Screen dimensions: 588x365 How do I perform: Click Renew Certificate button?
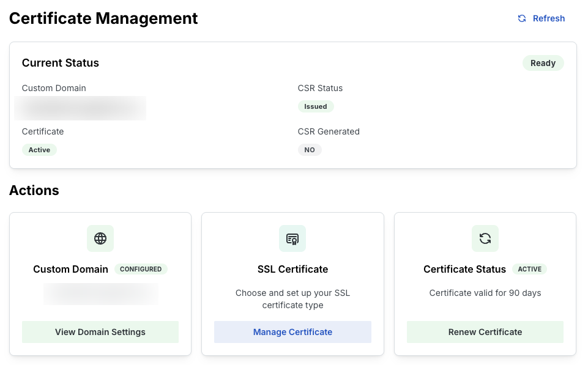[x=485, y=332]
